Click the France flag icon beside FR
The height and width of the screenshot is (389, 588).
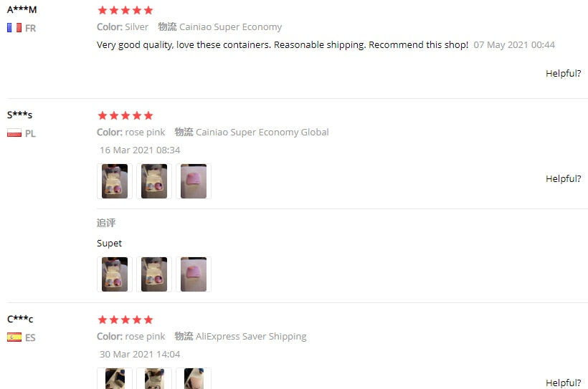pyautogui.click(x=14, y=28)
